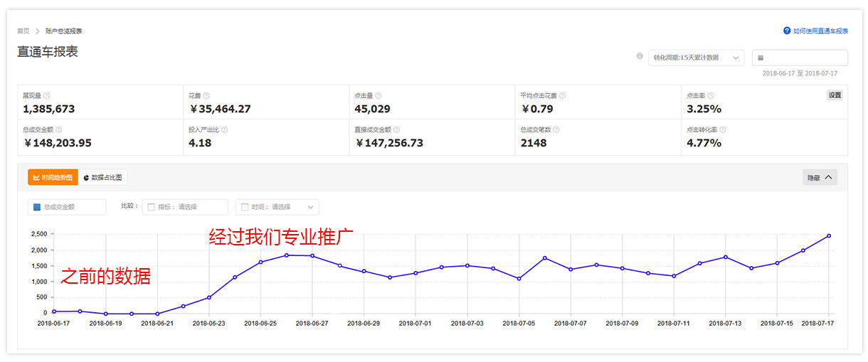Click the help icon next to 点击量
868x362 pixels.
379,95
